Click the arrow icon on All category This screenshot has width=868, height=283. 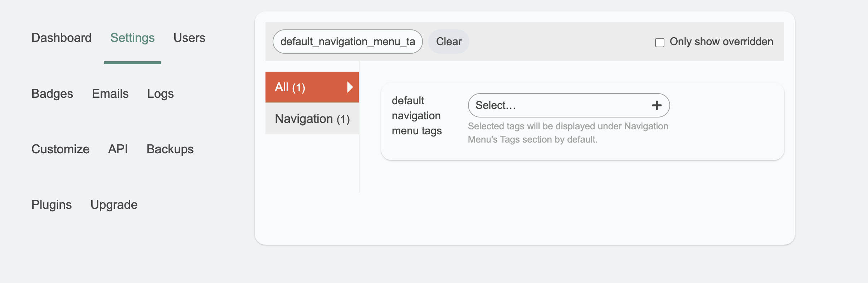click(350, 87)
